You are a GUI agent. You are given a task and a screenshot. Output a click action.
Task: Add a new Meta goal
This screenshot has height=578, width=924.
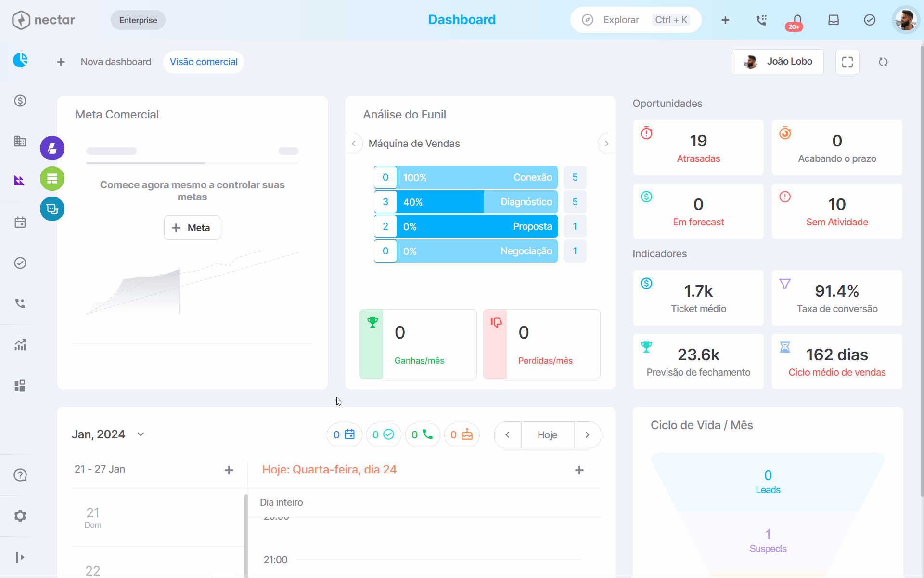[192, 228]
